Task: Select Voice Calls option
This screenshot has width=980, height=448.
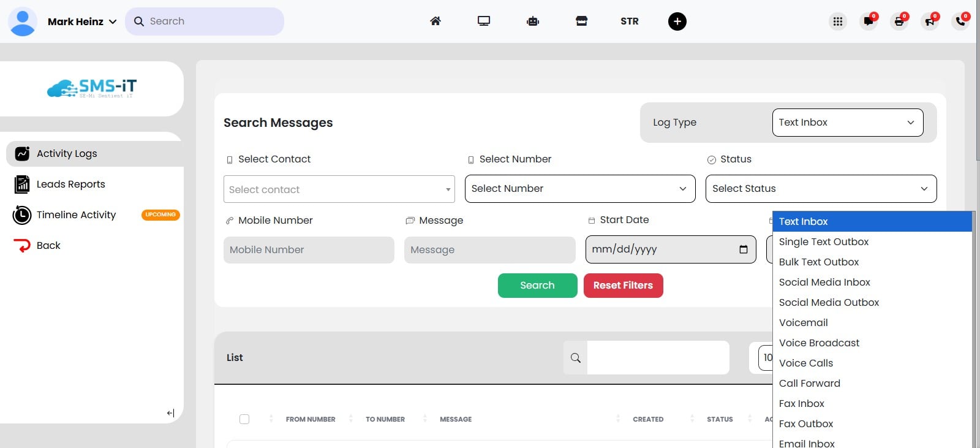Action: 872,363
